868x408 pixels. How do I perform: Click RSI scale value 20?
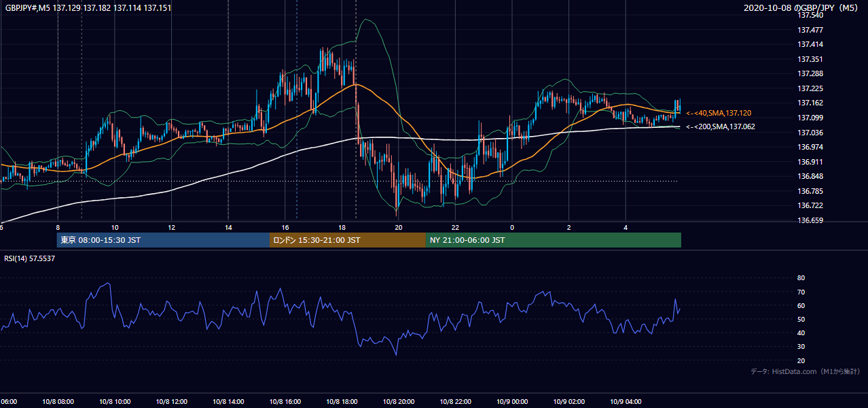(x=801, y=360)
